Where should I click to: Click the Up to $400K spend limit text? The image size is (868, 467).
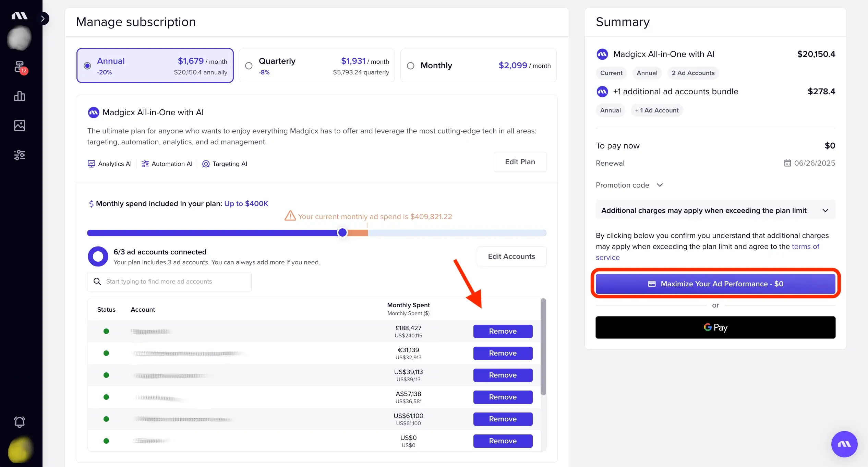coord(246,204)
